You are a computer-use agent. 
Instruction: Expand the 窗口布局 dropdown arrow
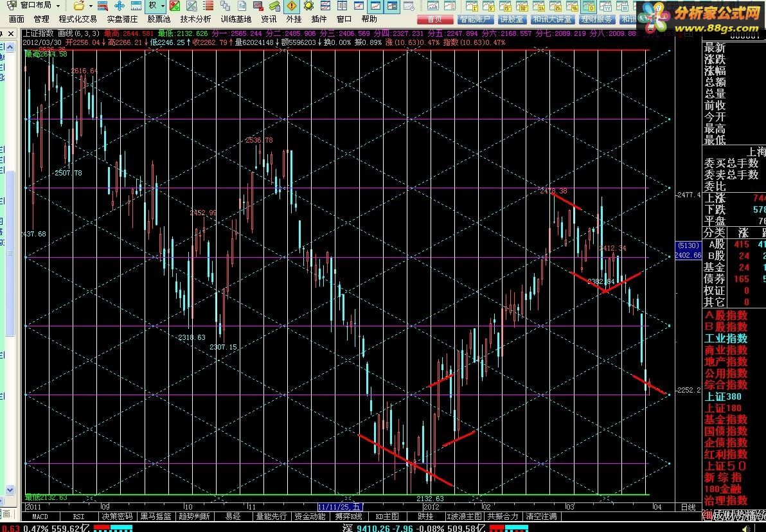[58, 6]
